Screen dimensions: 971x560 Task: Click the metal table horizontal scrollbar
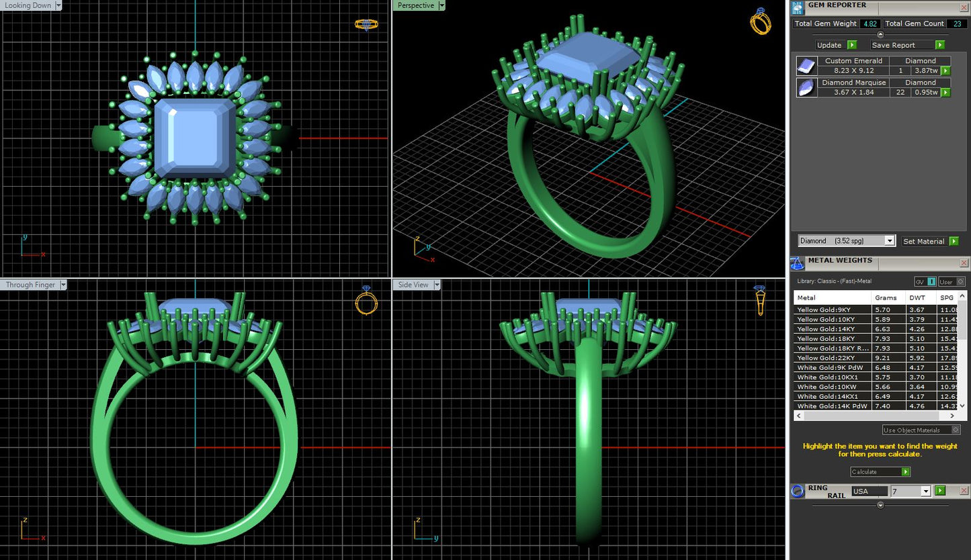pos(874,416)
